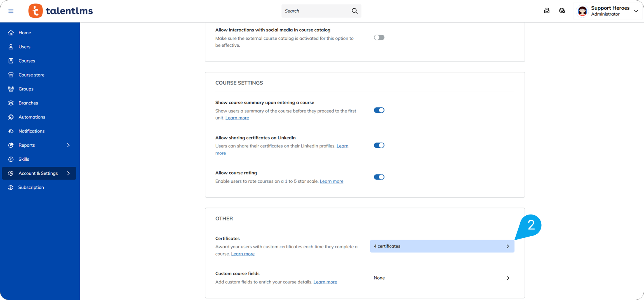Click the layered stack icon in header
Viewport: 644px width, 300px height.
point(562,11)
